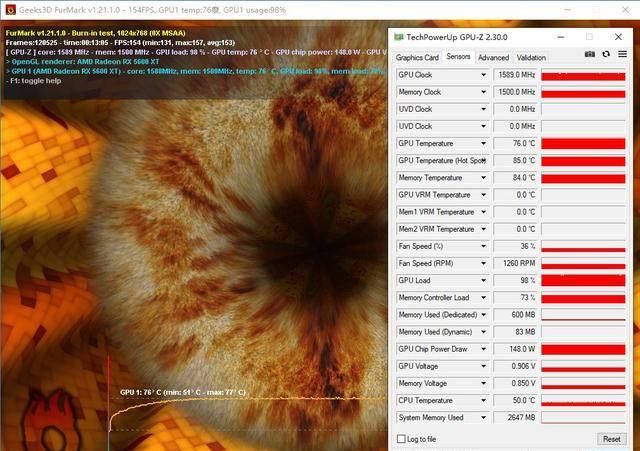This screenshot has width=640, height=451.
Task: Click the FurMark Burn-in test header line
Action: coord(96,33)
